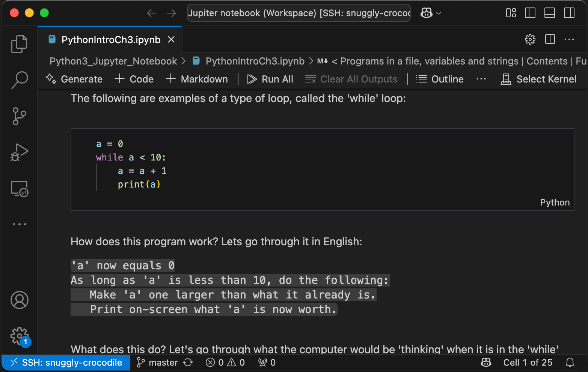Expand additional activity bar views ellipsis

tap(19, 224)
